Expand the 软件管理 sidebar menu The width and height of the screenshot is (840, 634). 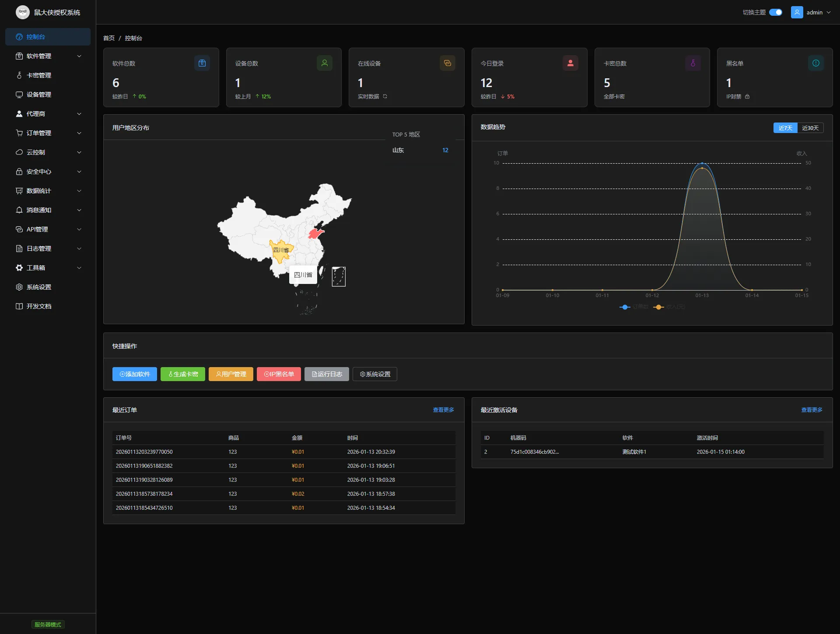click(42, 56)
